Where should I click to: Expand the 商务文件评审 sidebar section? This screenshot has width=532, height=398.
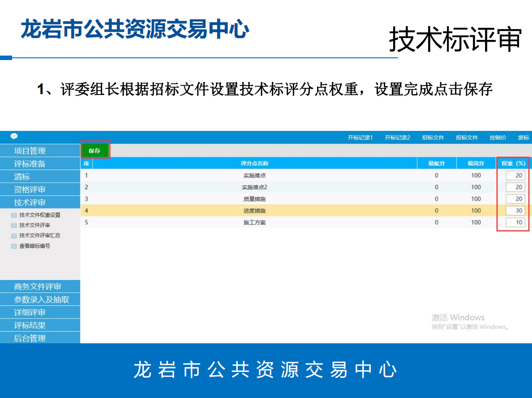tap(40, 286)
